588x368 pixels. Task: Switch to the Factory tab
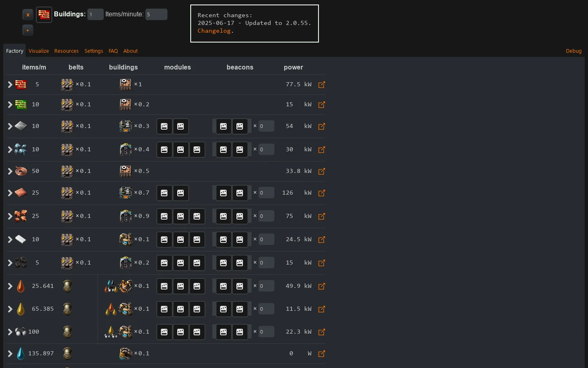pos(15,51)
